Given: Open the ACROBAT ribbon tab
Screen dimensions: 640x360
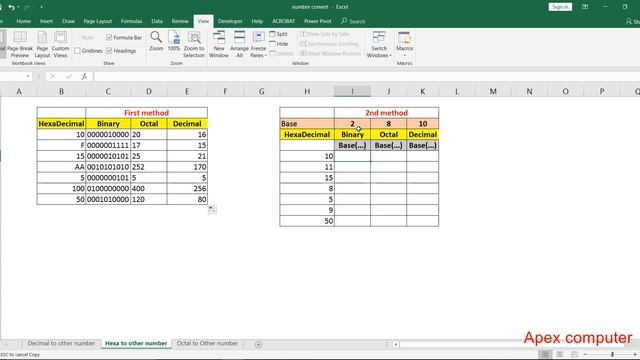Looking at the screenshot, I should (x=283, y=21).
